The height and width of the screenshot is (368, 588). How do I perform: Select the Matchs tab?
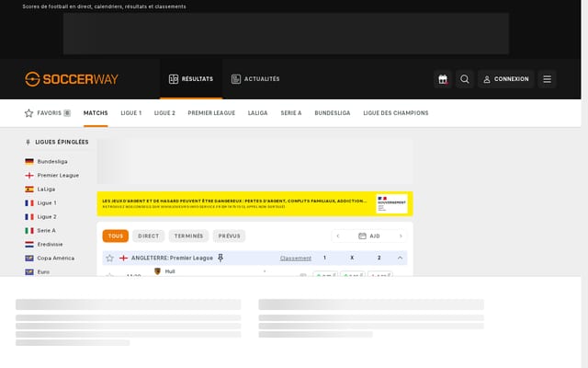click(96, 113)
